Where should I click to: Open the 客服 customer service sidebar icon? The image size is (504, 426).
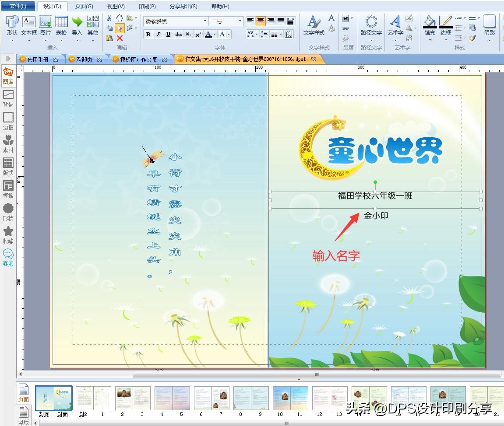(8, 257)
